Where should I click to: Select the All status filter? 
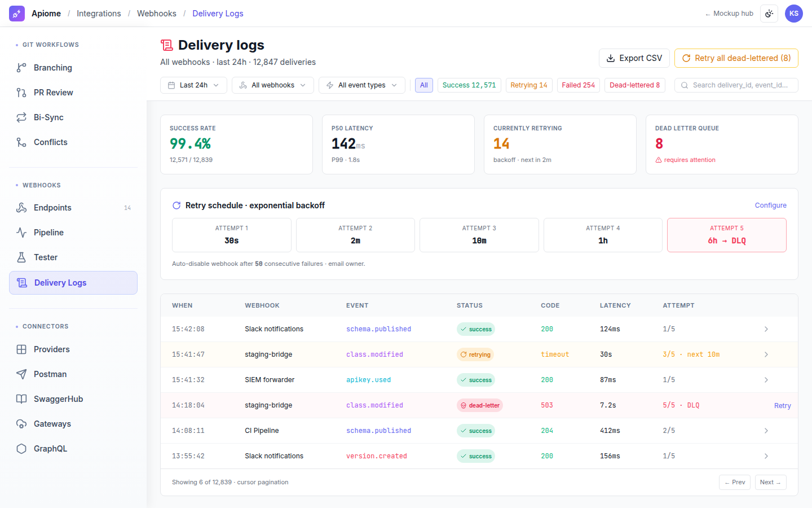pos(424,85)
